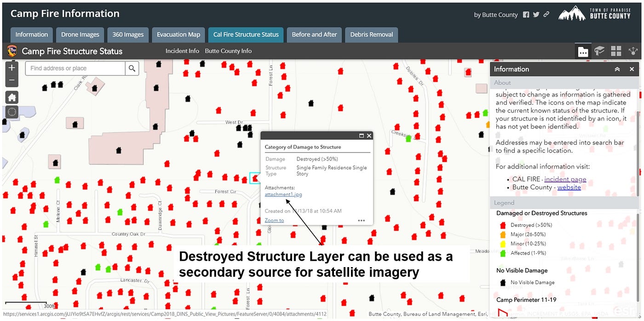Open the Debris Removal tab
This screenshot has height=321, width=644.
pos(372,35)
